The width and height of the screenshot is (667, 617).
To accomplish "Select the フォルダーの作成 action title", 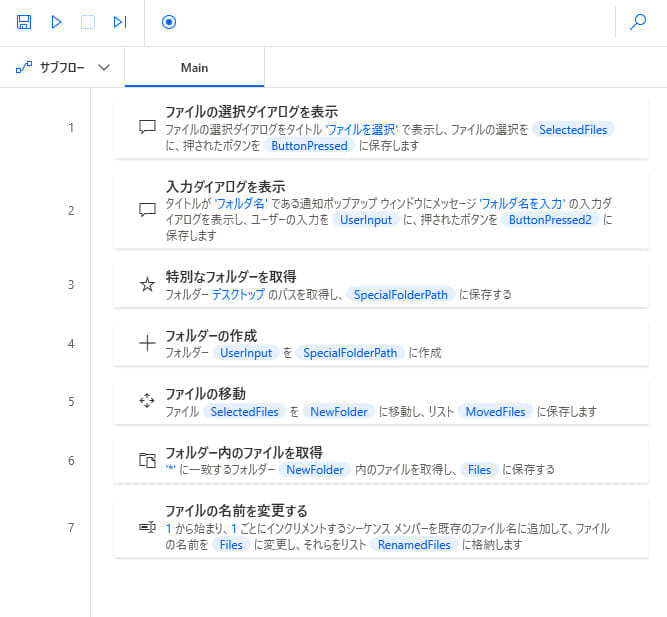I will [x=211, y=336].
